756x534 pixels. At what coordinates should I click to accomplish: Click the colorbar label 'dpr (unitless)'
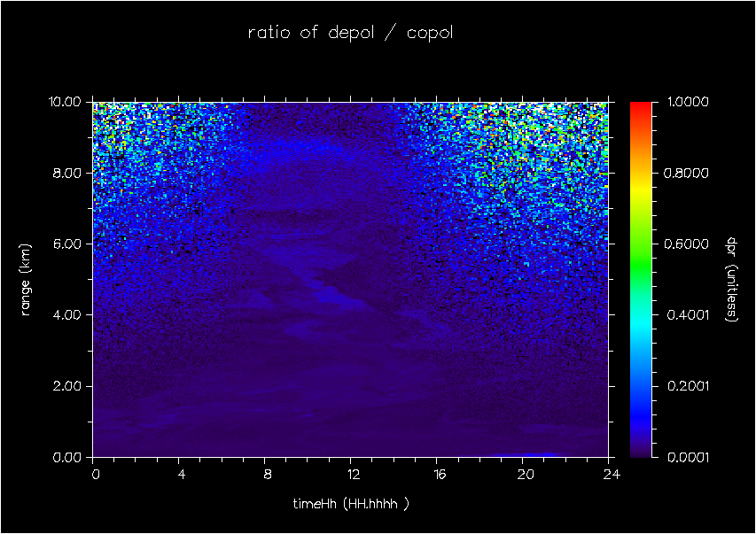coord(731,280)
